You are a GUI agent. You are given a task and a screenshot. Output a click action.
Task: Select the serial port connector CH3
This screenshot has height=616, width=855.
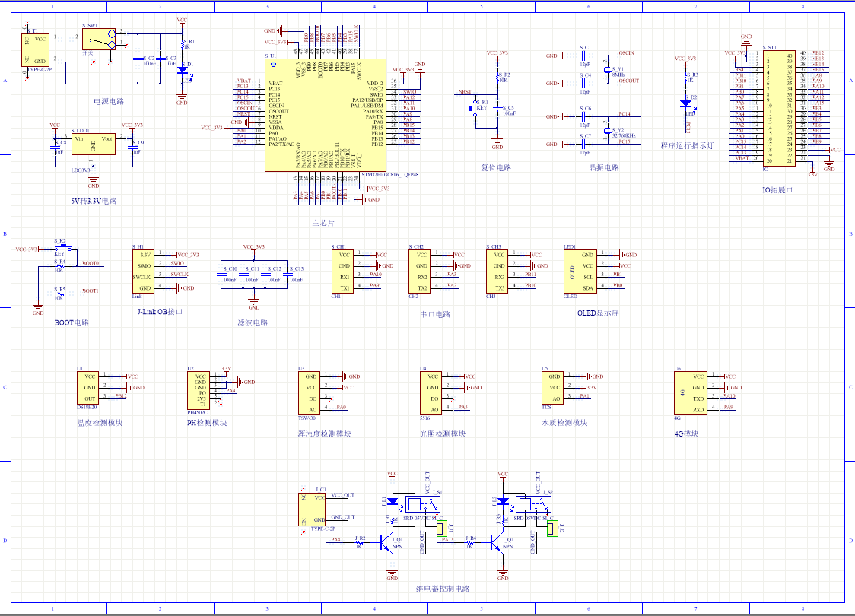pyautogui.click(x=497, y=271)
